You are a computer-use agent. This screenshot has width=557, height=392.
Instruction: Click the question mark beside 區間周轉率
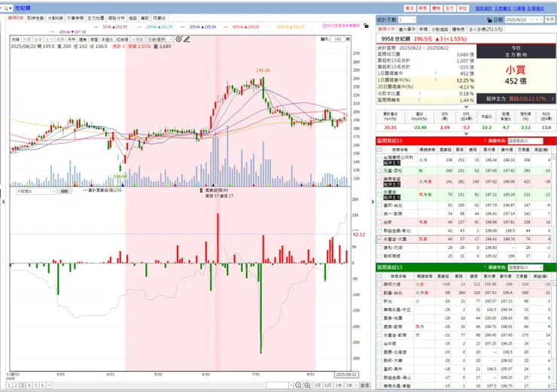point(419,100)
